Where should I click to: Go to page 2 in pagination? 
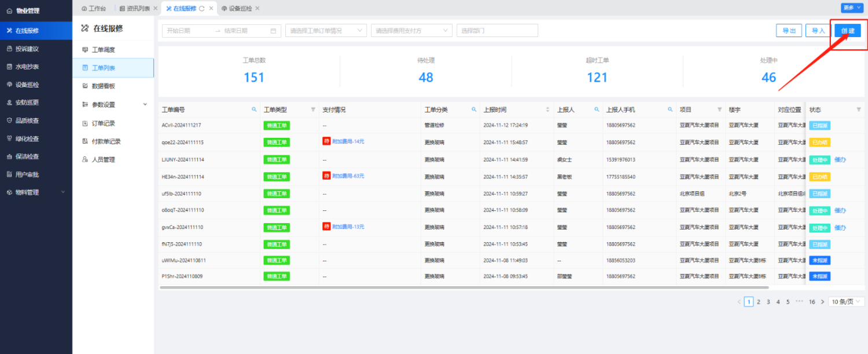[x=759, y=302]
